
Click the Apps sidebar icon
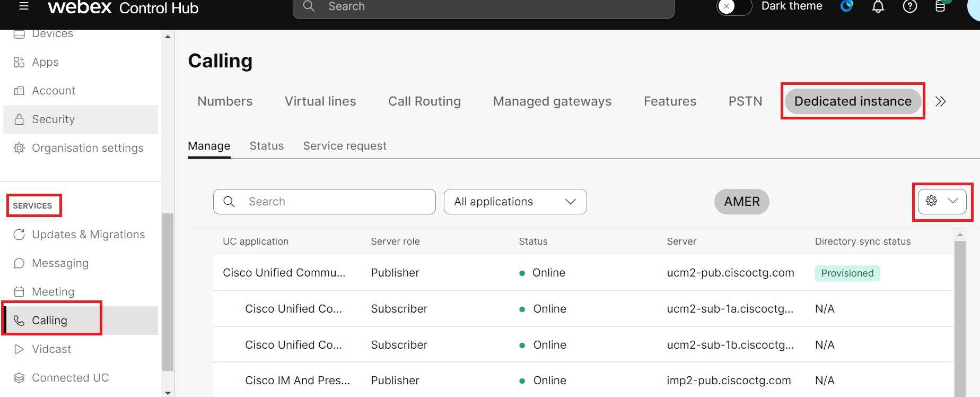tap(19, 62)
